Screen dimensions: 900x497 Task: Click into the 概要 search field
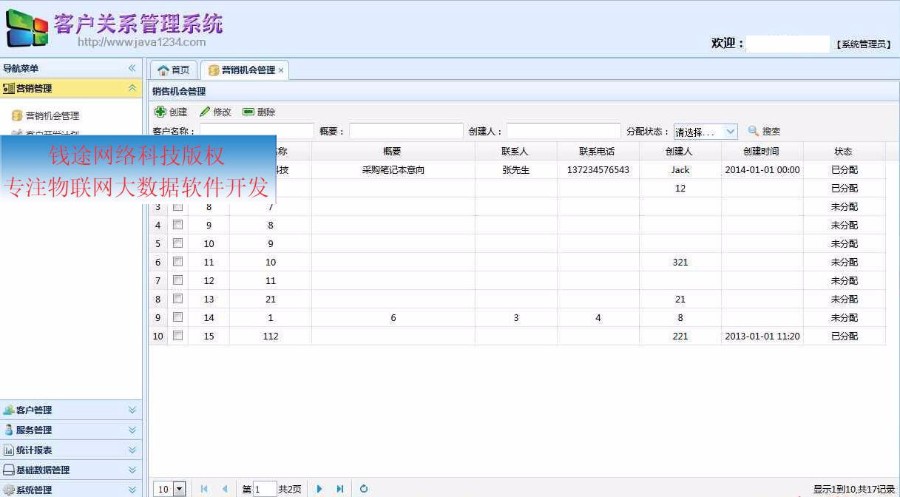[x=406, y=131]
